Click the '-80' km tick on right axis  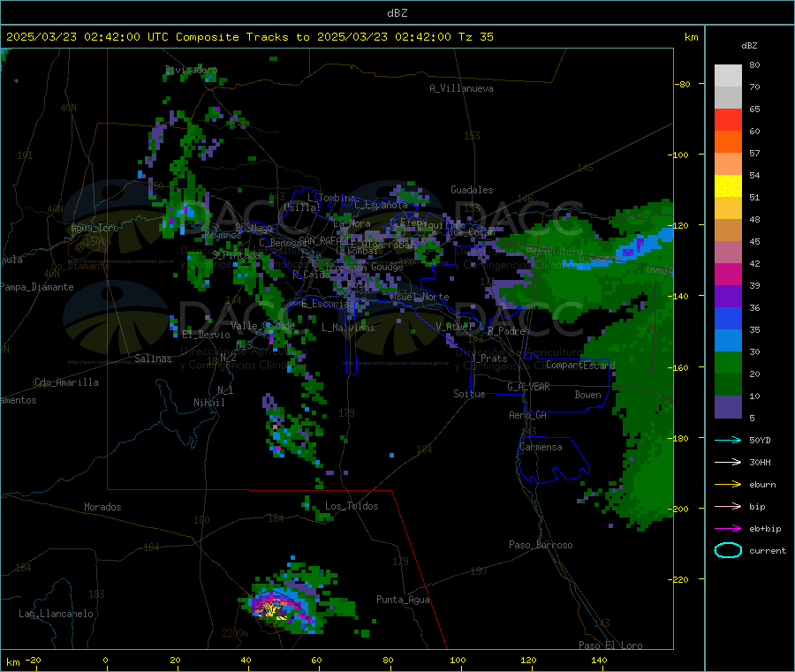pos(683,84)
